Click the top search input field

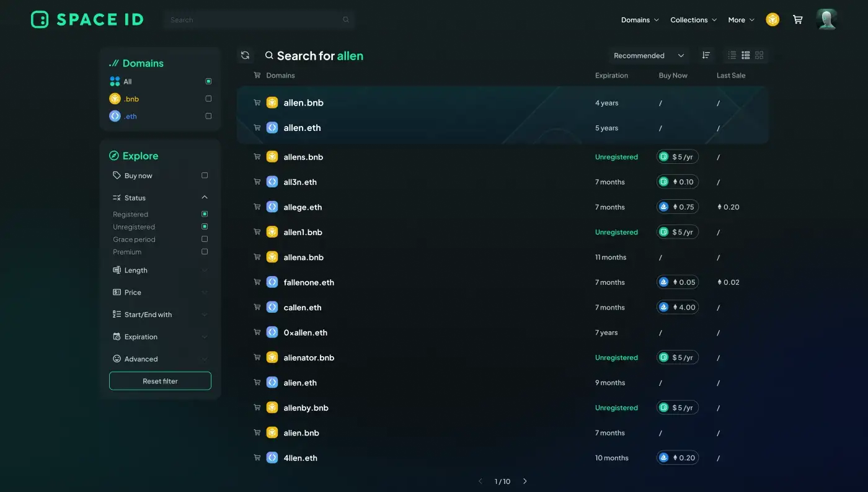tap(260, 20)
